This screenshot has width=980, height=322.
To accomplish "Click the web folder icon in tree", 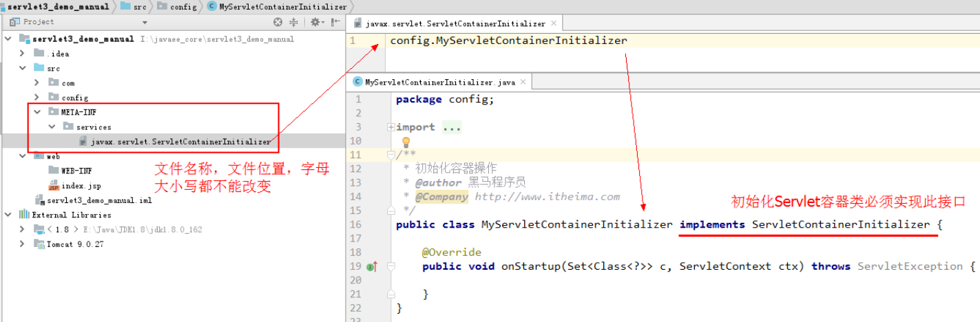I will [x=40, y=156].
